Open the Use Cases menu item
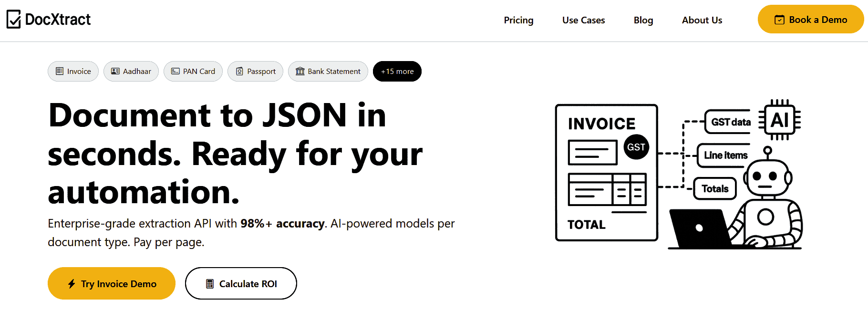The height and width of the screenshot is (311, 868). 583,20
